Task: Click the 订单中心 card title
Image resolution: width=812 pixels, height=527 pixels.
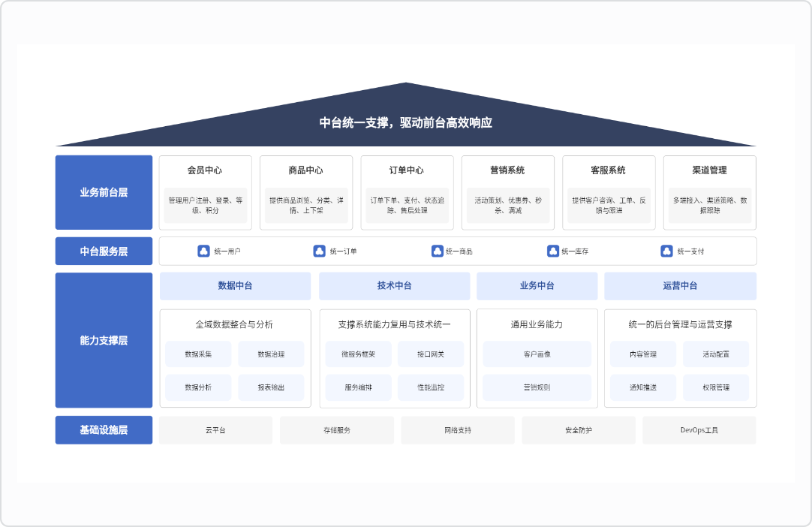Action: 407,170
